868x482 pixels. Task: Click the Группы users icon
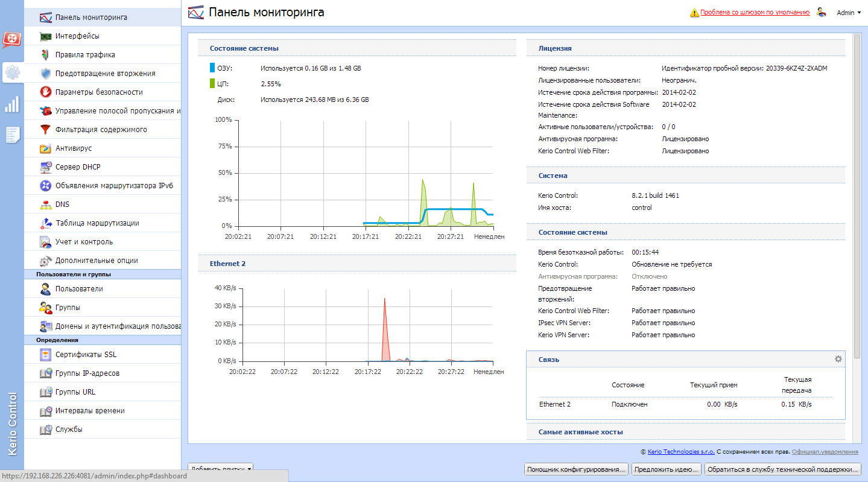pos(46,307)
